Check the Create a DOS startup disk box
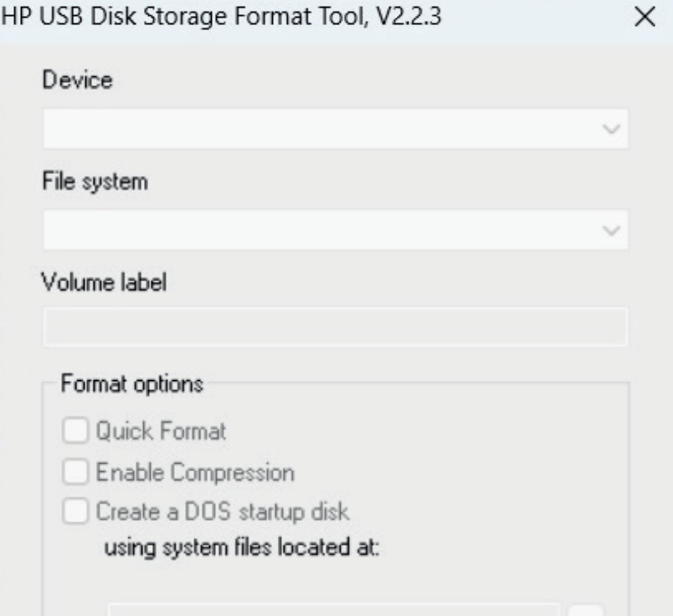The height and width of the screenshot is (616, 673). [76, 511]
